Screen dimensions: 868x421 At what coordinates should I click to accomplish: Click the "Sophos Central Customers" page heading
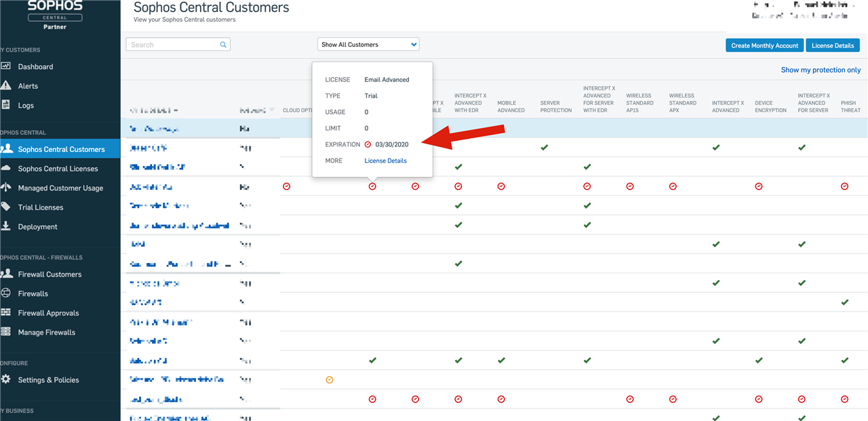tap(212, 8)
